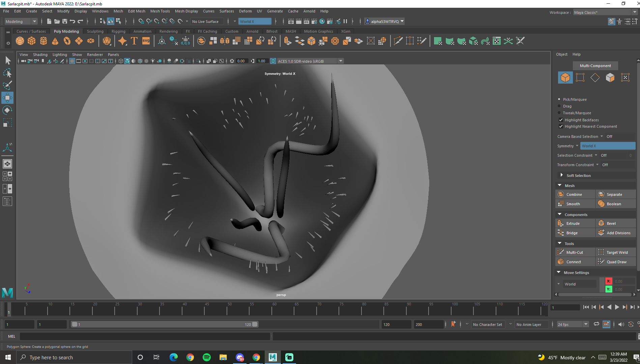Activate the Paint Selection tool

[7, 85]
